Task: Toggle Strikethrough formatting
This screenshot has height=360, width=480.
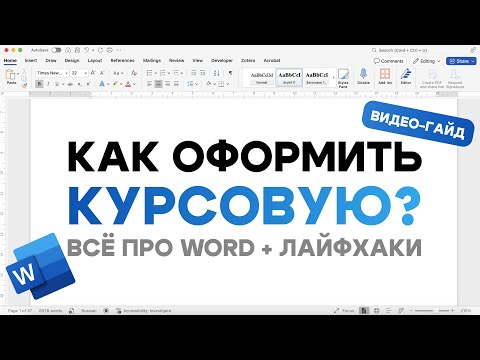Action: click(70, 84)
